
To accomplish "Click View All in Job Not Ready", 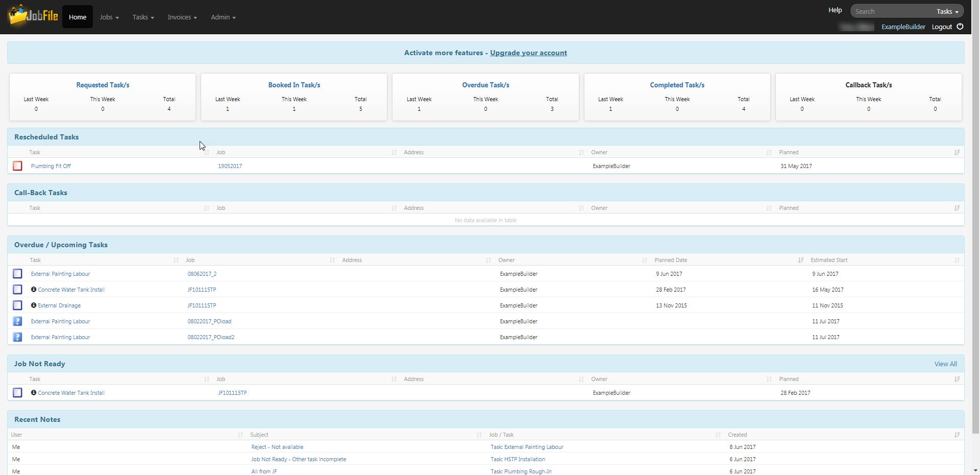I will tap(945, 364).
